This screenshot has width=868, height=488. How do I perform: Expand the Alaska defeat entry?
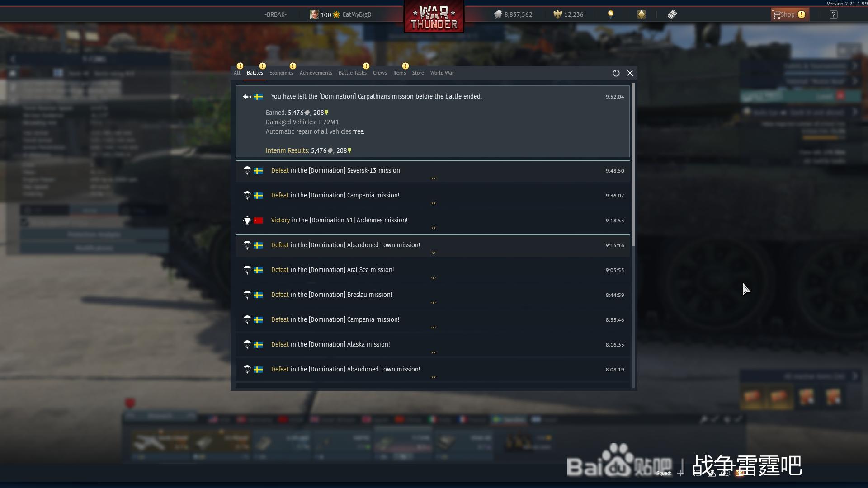point(432,345)
